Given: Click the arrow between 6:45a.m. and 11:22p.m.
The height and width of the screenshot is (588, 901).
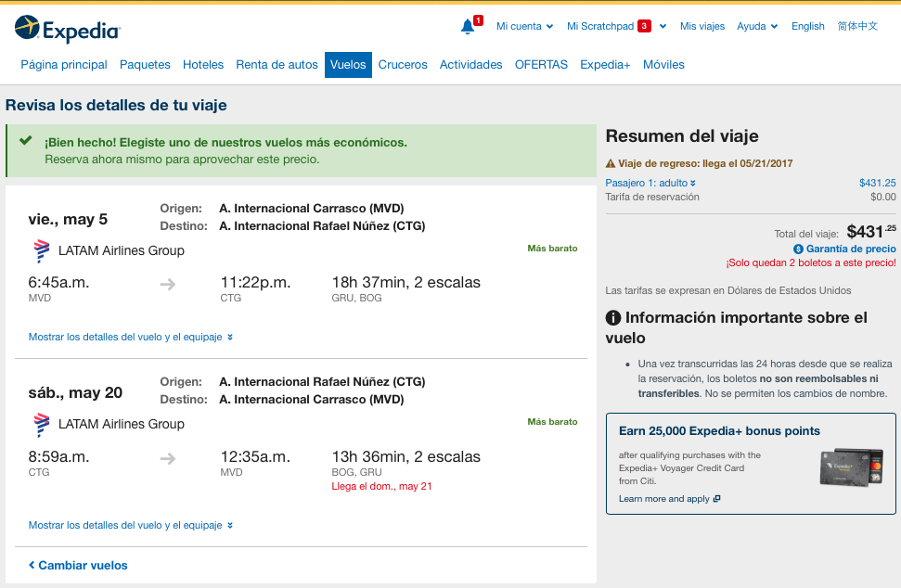Looking at the screenshot, I should click(168, 284).
